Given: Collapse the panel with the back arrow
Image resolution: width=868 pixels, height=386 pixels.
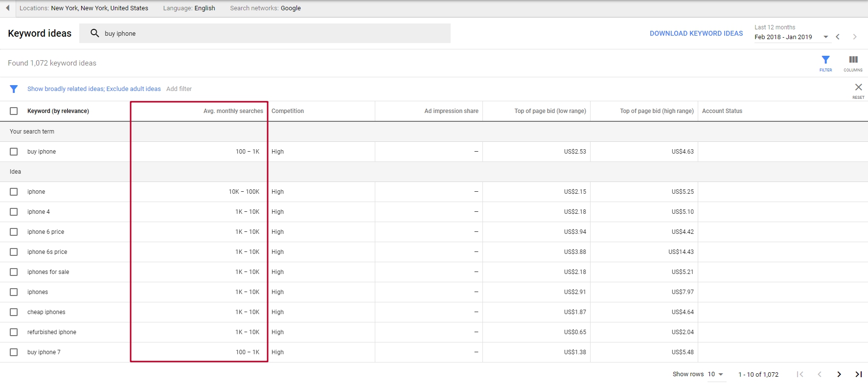Looking at the screenshot, I should [7, 8].
